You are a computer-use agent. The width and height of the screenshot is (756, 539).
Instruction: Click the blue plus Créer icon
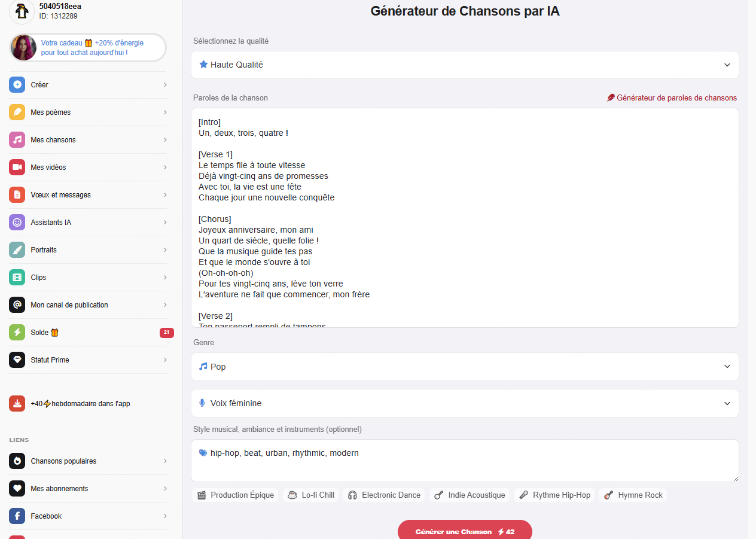tap(17, 85)
